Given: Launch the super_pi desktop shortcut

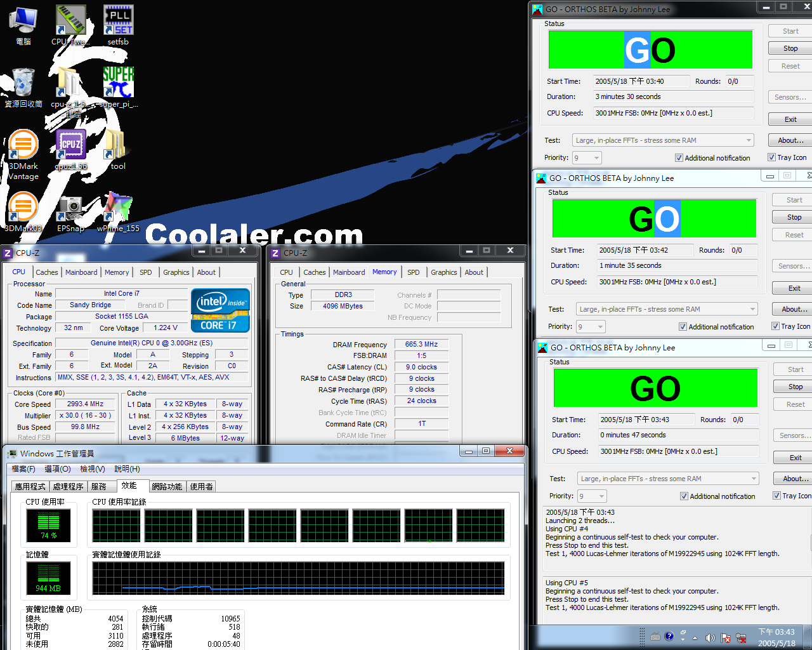Looking at the screenshot, I should tap(118, 88).
